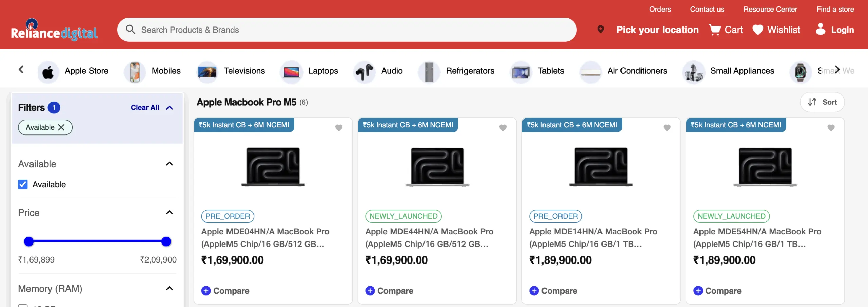
Task: Wishlist the MDE04HN/A MacBook Pro
Action: coord(339,128)
